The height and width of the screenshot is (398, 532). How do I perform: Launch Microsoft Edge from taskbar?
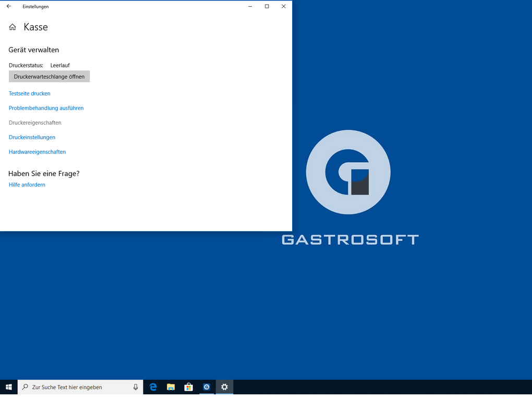pos(153,387)
